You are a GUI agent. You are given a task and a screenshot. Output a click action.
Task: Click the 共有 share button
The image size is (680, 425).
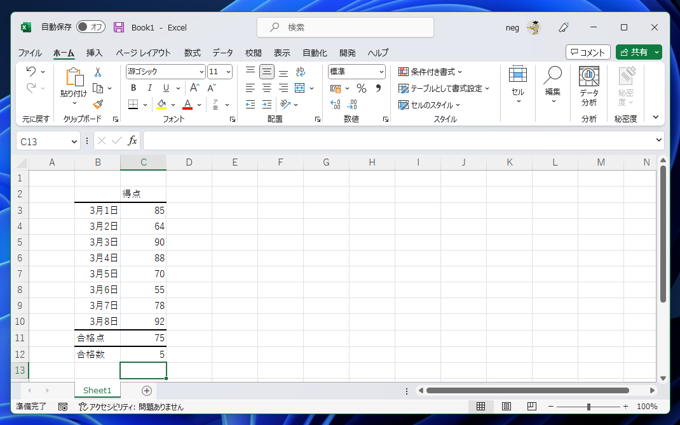(x=638, y=52)
